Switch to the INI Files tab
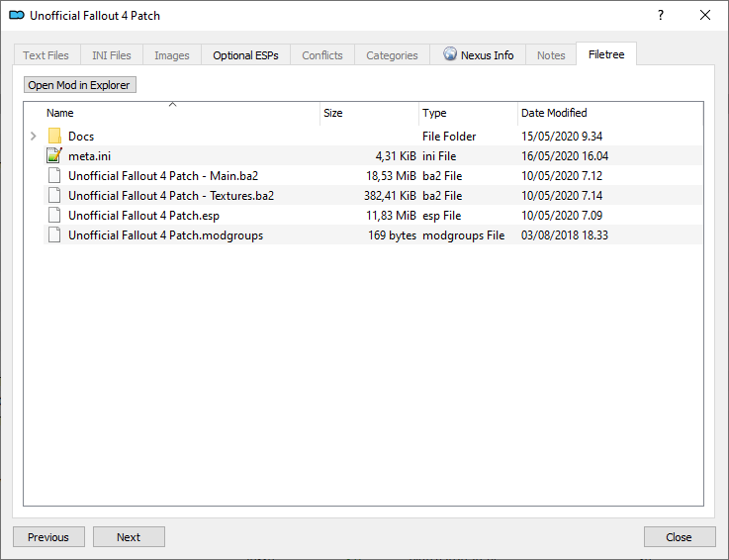Viewport: 729px width, 560px height. pyautogui.click(x=112, y=55)
